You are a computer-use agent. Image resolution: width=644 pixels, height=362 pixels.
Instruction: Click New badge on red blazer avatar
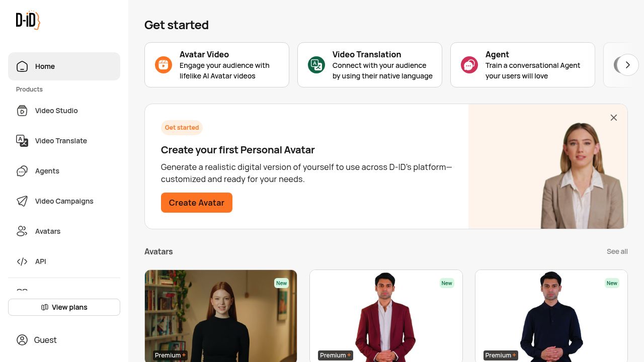447,283
